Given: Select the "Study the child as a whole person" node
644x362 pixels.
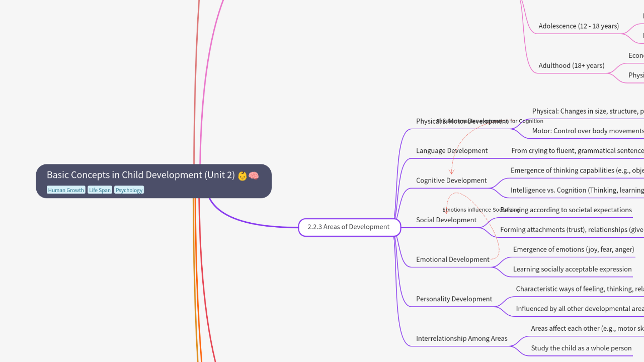Looking at the screenshot, I should 581,347.
